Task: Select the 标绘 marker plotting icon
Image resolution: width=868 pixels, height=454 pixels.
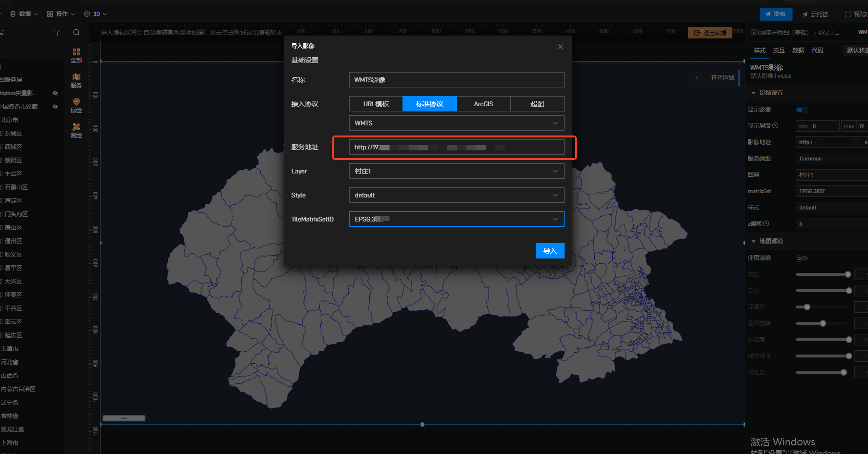Action: 76,105
